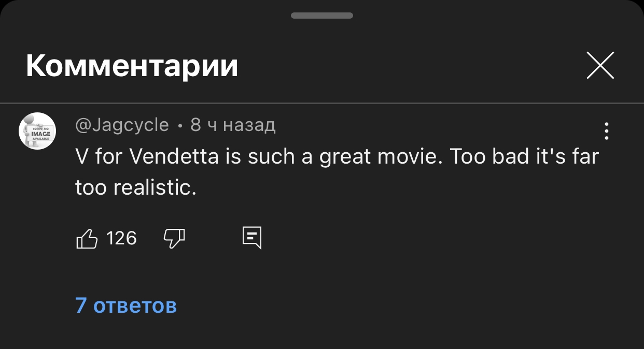Viewport: 644px width, 349px height.
Task: Dislike the V for Vendetta comment
Action: coord(174,238)
